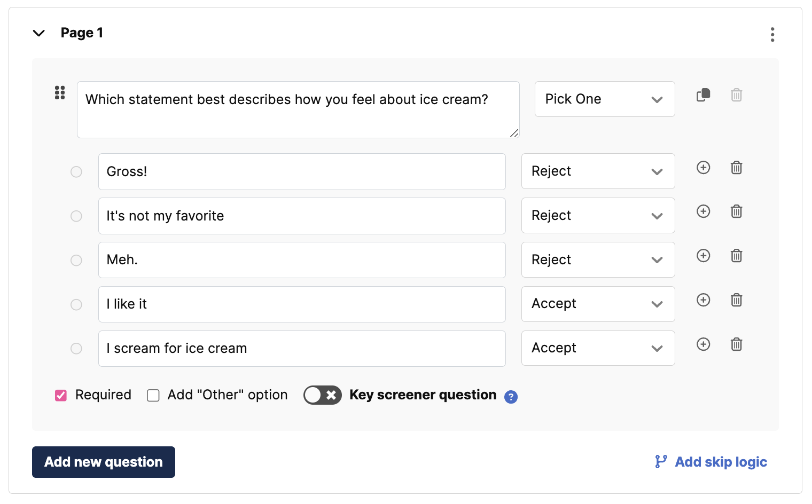Enable the Add "Other" option checkbox

point(153,395)
